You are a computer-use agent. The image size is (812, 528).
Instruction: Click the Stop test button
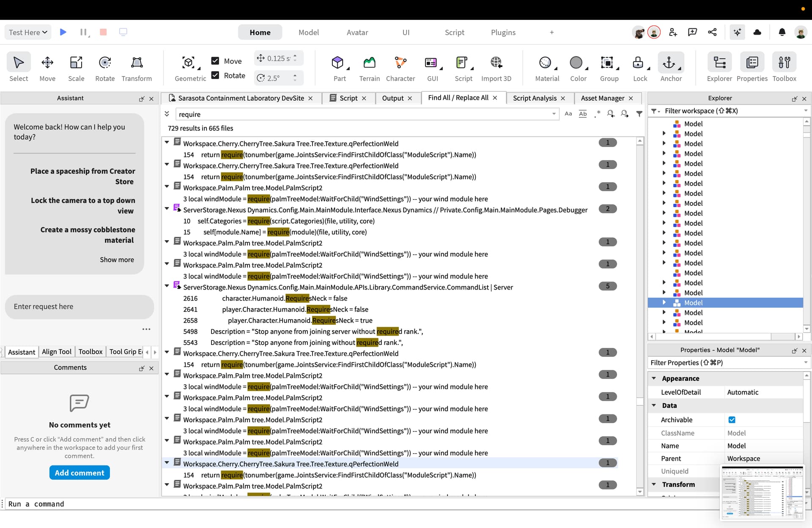pos(103,32)
